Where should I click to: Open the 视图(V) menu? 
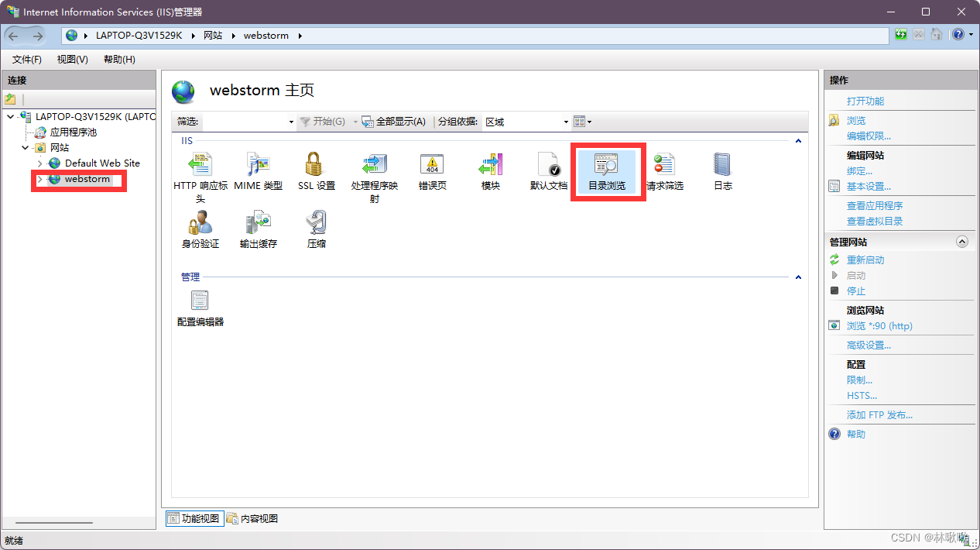pos(72,60)
